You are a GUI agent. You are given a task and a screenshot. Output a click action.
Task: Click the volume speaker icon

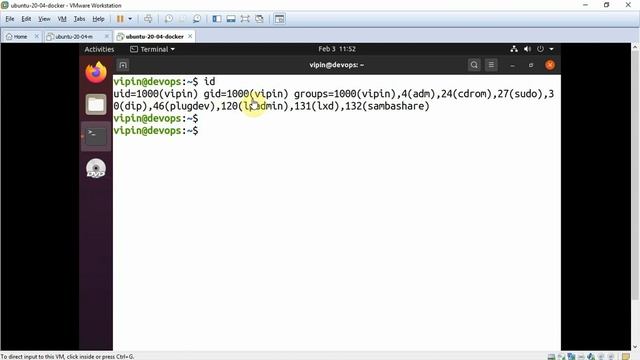click(x=527, y=49)
